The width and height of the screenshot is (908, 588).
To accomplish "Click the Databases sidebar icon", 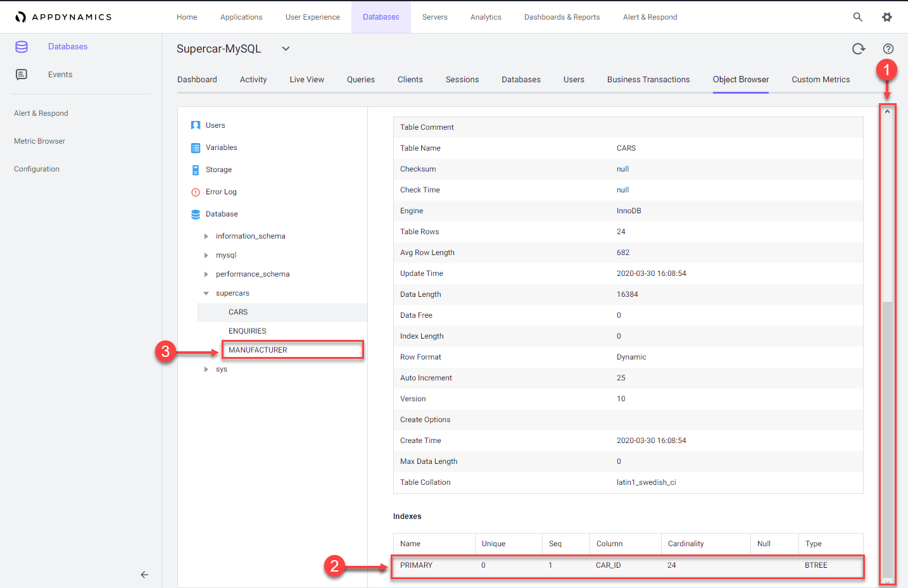I will 22,47.
